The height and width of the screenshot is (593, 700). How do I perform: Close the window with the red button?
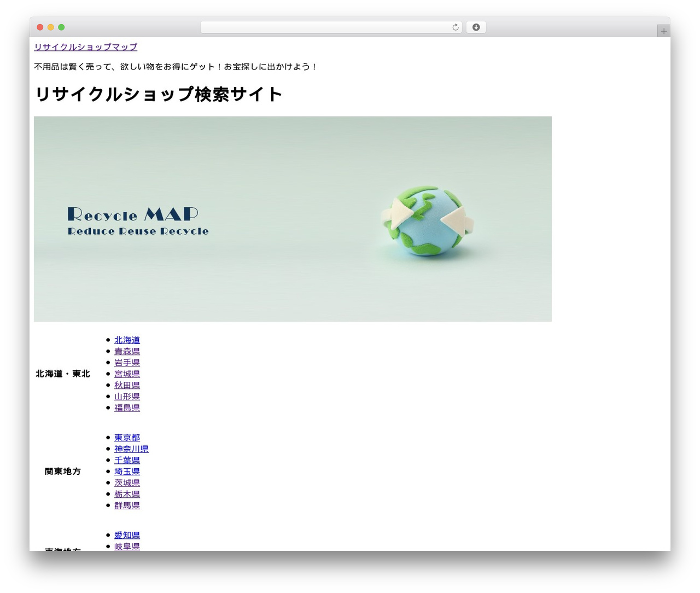(40, 27)
